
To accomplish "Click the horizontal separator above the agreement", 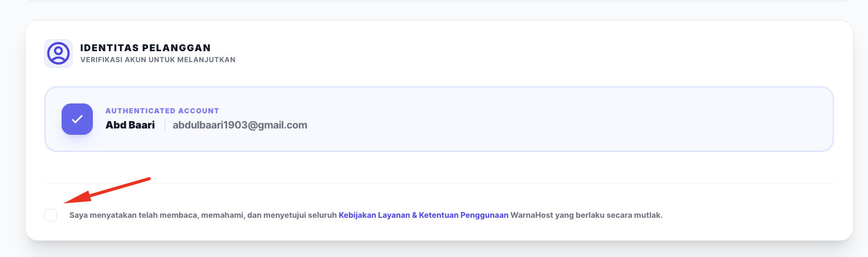I will (x=438, y=184).
